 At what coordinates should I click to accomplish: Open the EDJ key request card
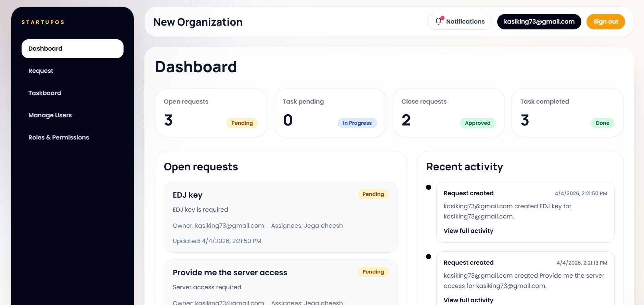(x=281, y=217)
